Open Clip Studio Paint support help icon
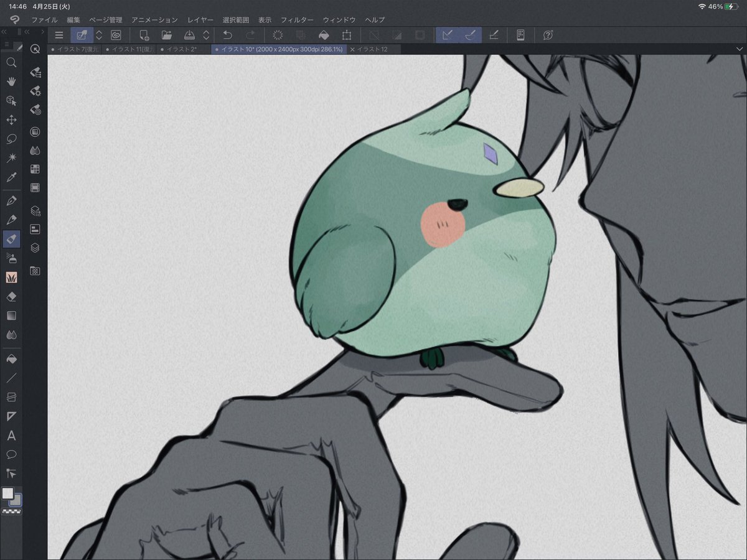Viewport: 747px width, 560px height. (x=548, y=35)
